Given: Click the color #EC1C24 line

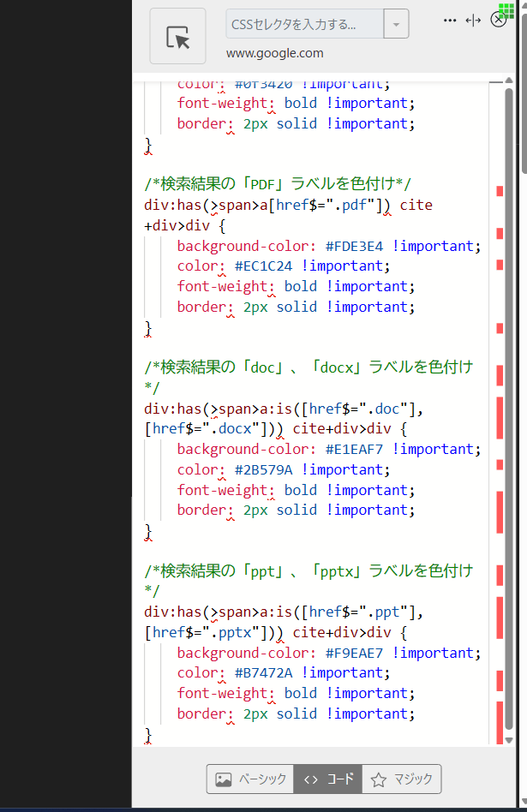Looking at the screenshot, I should click(x=284, y=266).
